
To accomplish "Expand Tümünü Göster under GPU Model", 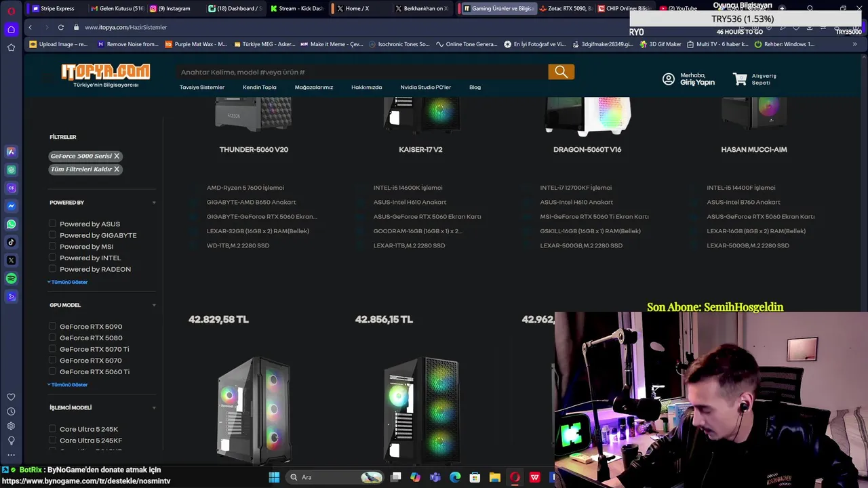I will point(68,384).
